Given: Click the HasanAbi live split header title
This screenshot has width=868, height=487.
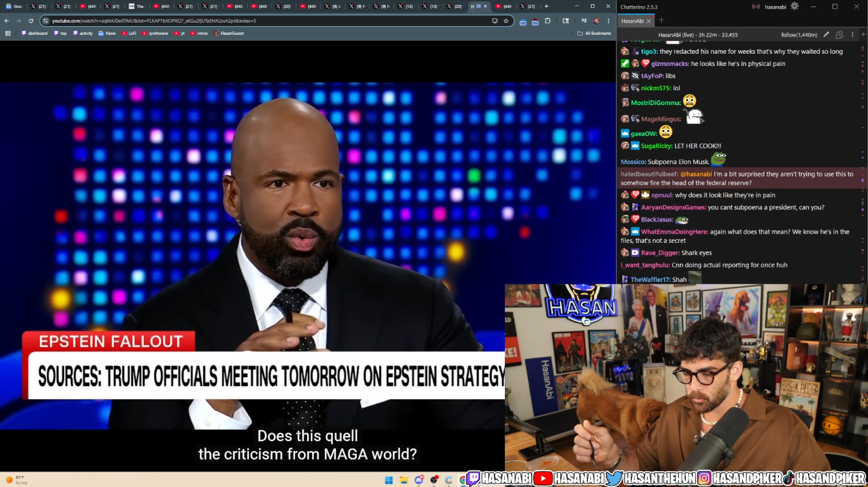Looking at the screenshot, I should point(698,35).
